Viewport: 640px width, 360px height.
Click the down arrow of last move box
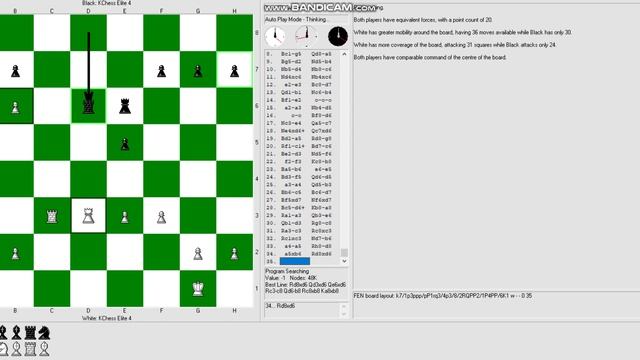click(x=344, y=313)
